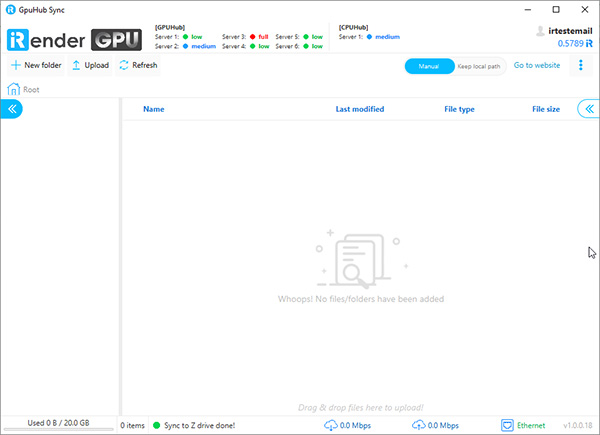Collapse the left sidebar panel
Viewport: 600px width, 435px height.
click(13, 109)
